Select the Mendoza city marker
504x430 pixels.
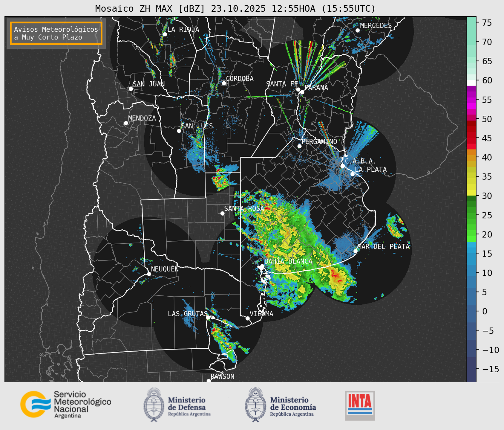[126, 123]
